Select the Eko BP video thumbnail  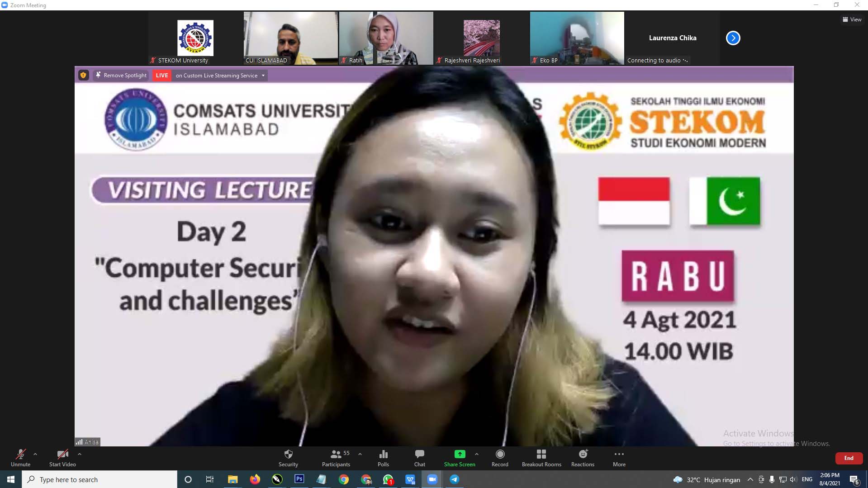(577, 38)
